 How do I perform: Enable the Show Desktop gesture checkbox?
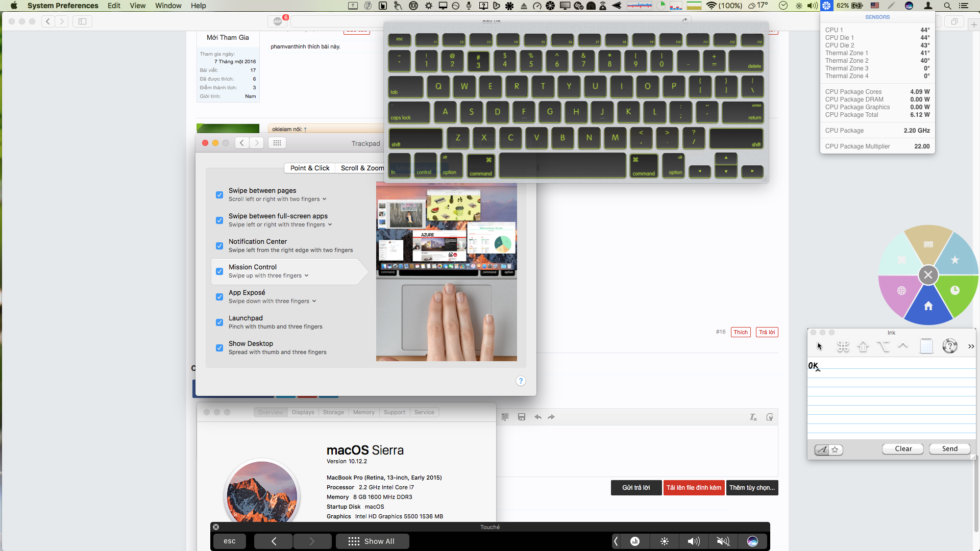[x=219, y=347]
